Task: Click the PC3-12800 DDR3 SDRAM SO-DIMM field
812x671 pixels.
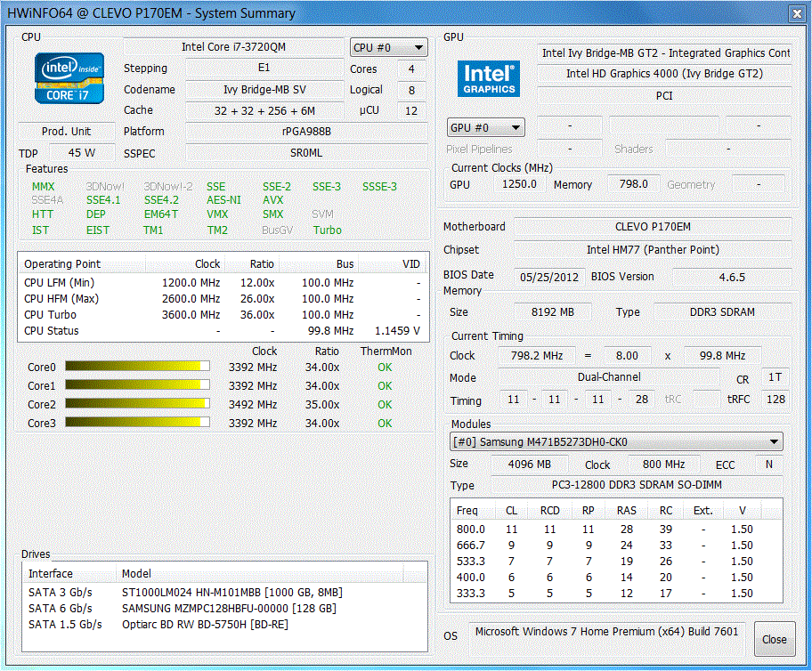Action: point(637,485)
